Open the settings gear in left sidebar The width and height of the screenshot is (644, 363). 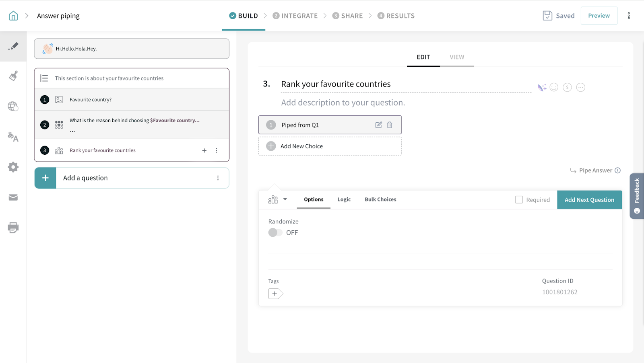[13, 167]
